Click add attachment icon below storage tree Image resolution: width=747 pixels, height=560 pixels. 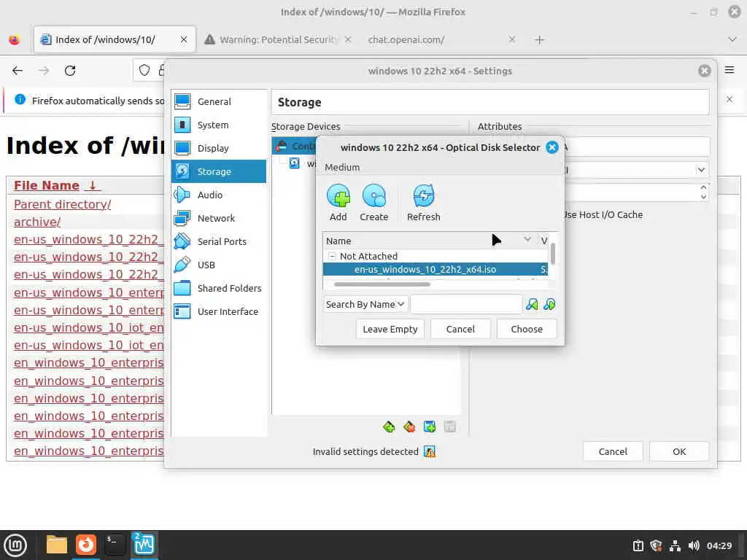[x=430, y=427]
